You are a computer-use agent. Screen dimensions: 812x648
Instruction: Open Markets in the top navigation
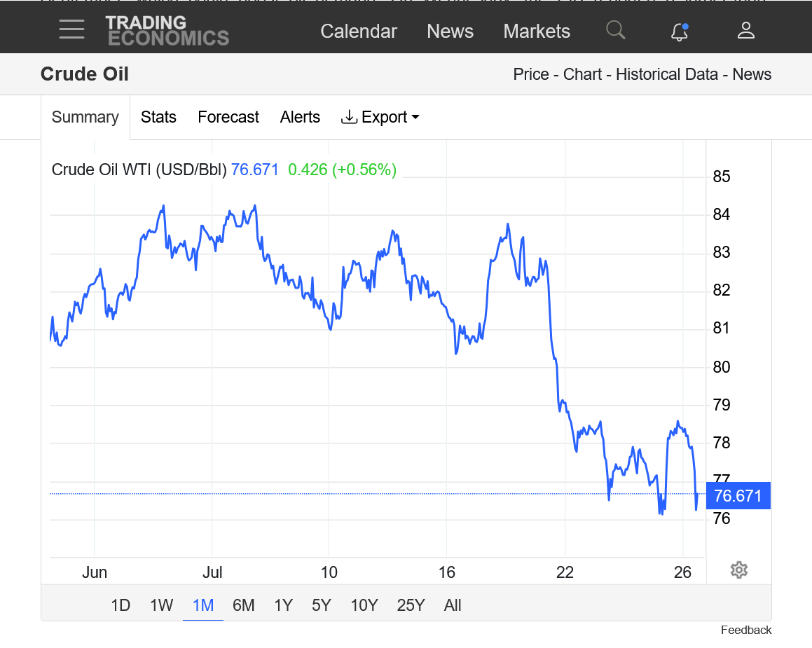(537, 32)
